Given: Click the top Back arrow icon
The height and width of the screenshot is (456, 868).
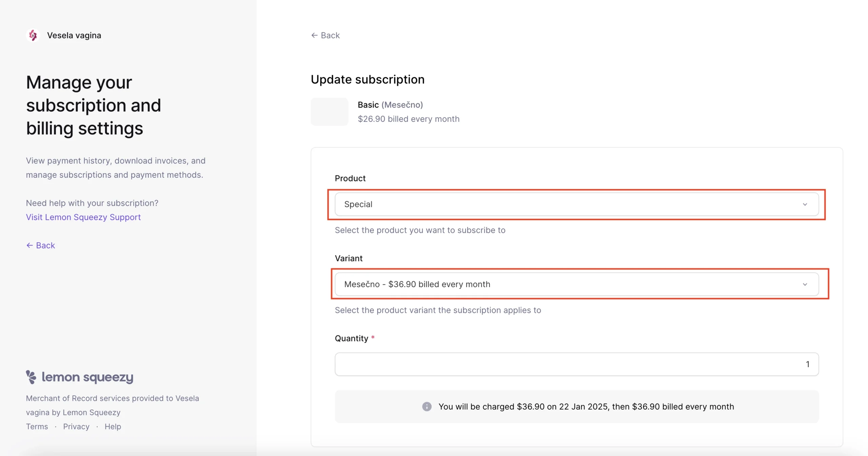Looking at the screenshot, I should [314, 35].
